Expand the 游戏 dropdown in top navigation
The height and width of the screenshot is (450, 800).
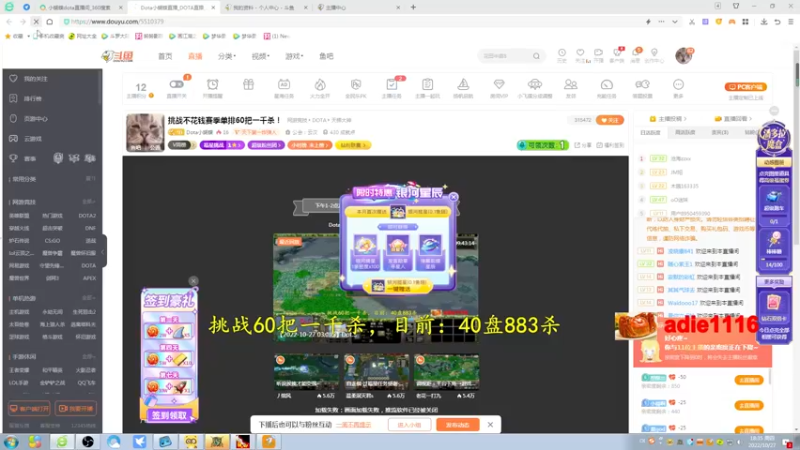click(x=294, y=56)
